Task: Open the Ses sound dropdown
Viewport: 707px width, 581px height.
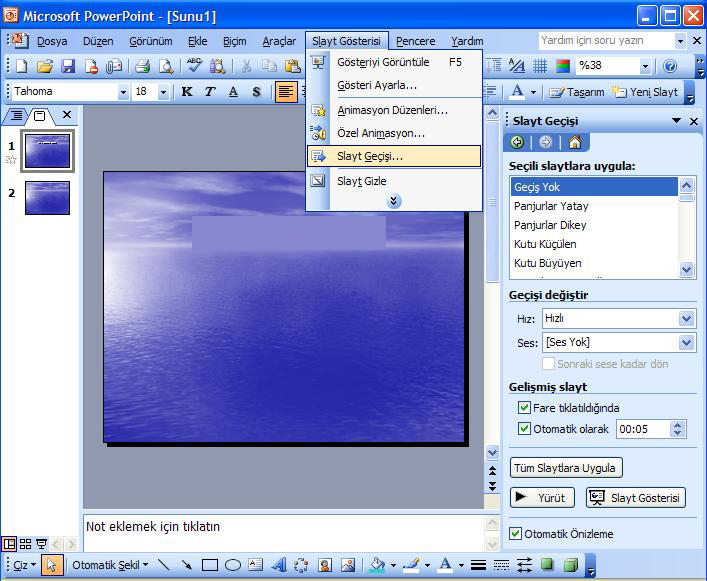Action: tap(686, 343)
